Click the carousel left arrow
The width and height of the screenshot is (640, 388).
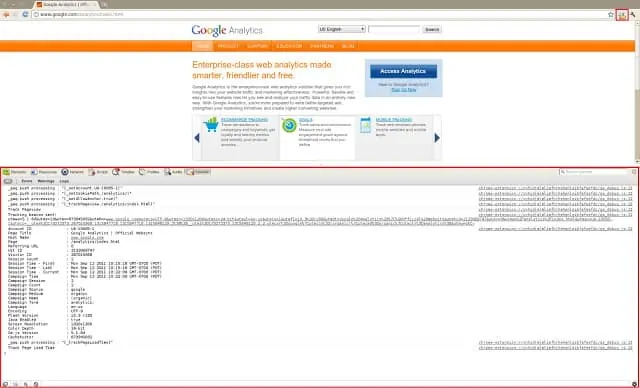point(197,138)
